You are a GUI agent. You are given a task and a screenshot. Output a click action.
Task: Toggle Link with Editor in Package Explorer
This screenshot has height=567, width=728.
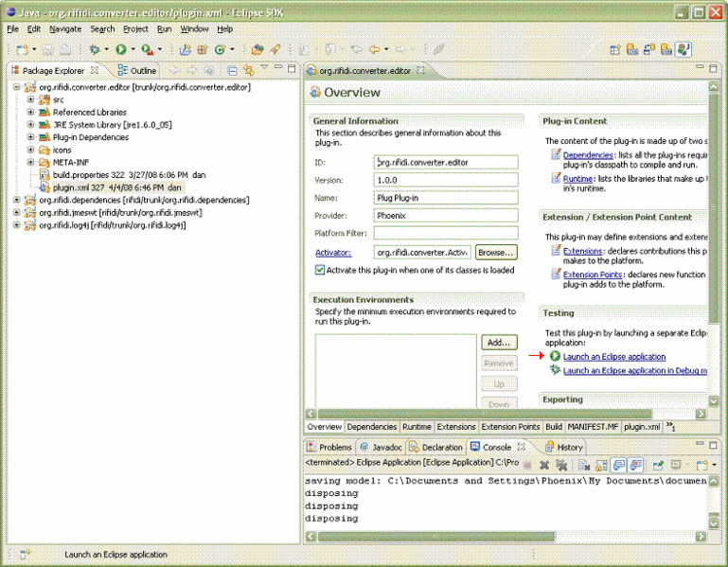pos(249,71)
